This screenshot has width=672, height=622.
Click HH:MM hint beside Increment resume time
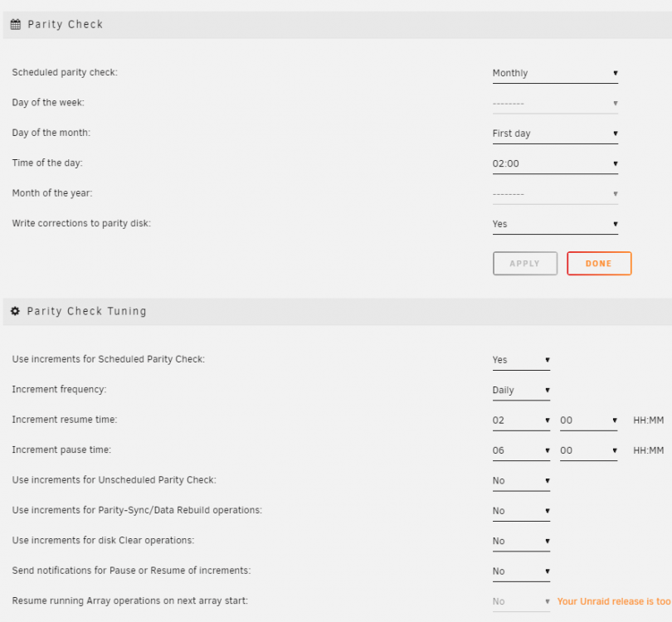(x=649, y=420)
